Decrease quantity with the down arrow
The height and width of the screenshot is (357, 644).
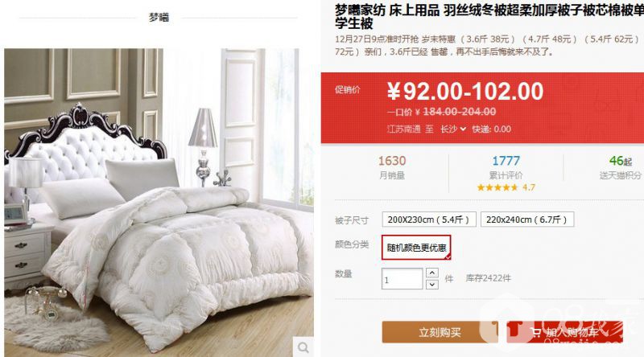(x=432, y=285)
